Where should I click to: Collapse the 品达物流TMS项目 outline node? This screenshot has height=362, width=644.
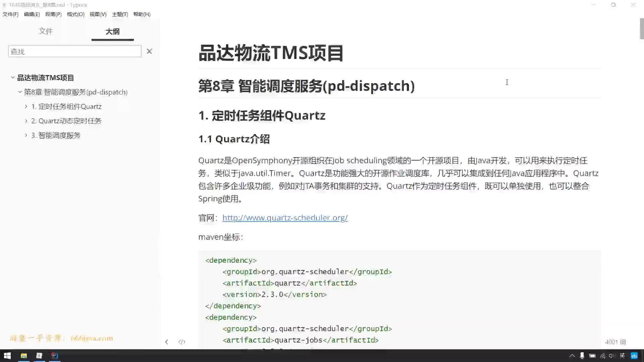pos(13,77)
